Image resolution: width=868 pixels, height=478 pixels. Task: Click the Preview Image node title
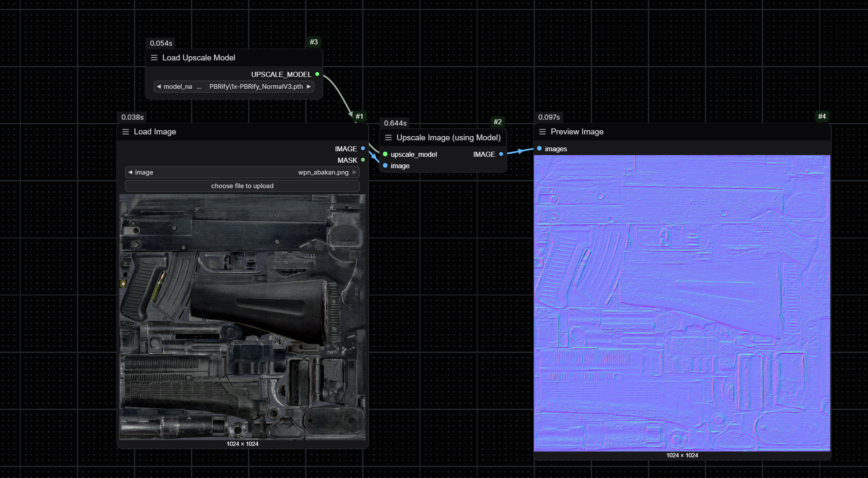[577, 132]
